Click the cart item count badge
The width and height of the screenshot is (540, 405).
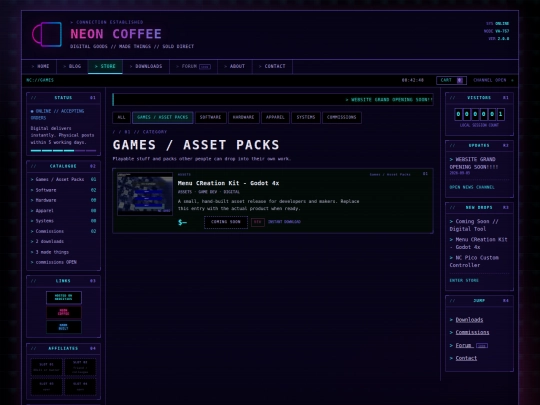pyautogui.click(x=460, y=80)
